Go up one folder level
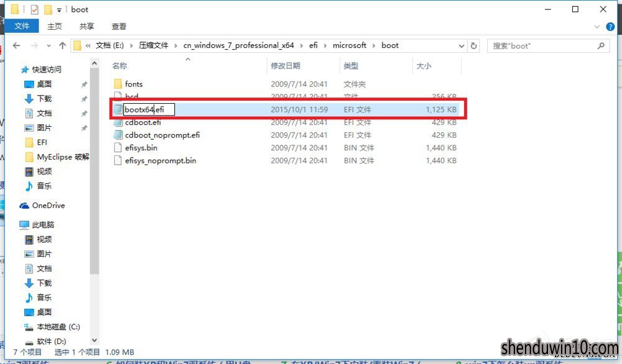The image size is (622, 364). click(x=62, y=45)
